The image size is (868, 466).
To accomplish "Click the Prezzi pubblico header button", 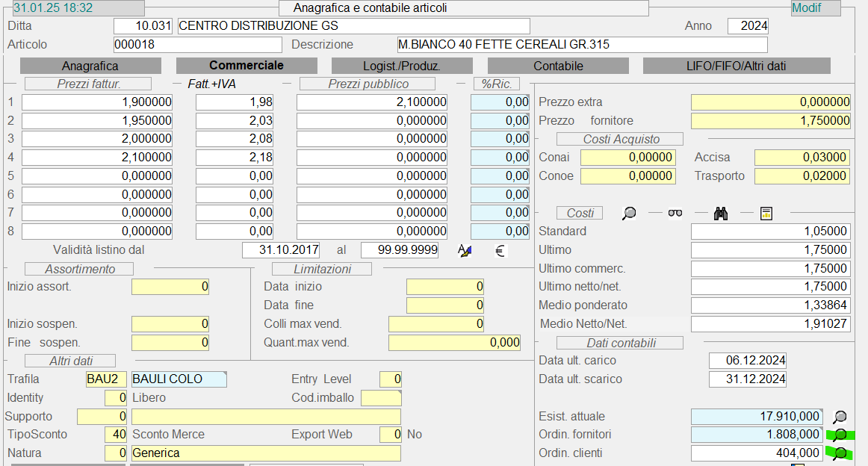I will click(x=367, y=84).
